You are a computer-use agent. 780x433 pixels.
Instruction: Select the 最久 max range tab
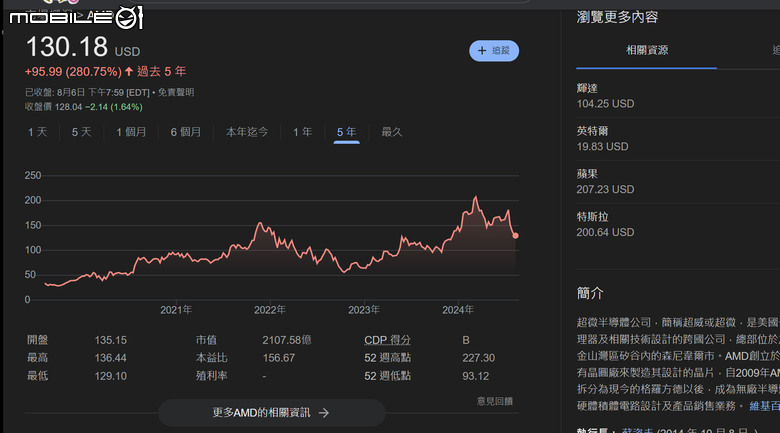click(391, 132)
